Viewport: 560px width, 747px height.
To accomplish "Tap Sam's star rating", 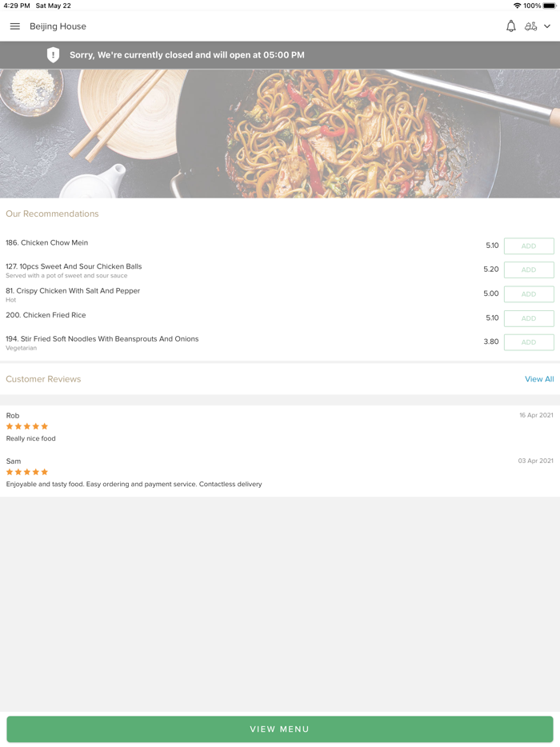I will click(27, 472).
